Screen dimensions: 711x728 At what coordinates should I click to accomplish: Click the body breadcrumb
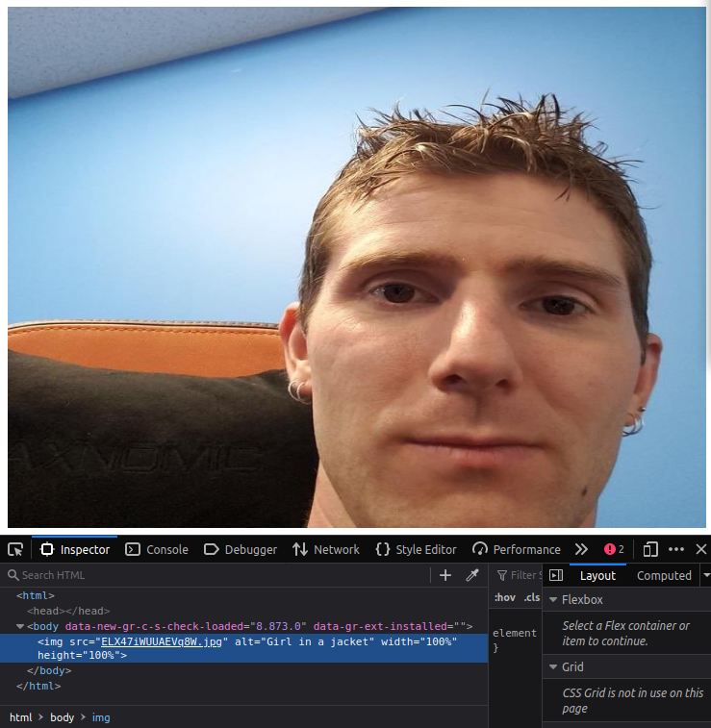click(x=63, y=717)
